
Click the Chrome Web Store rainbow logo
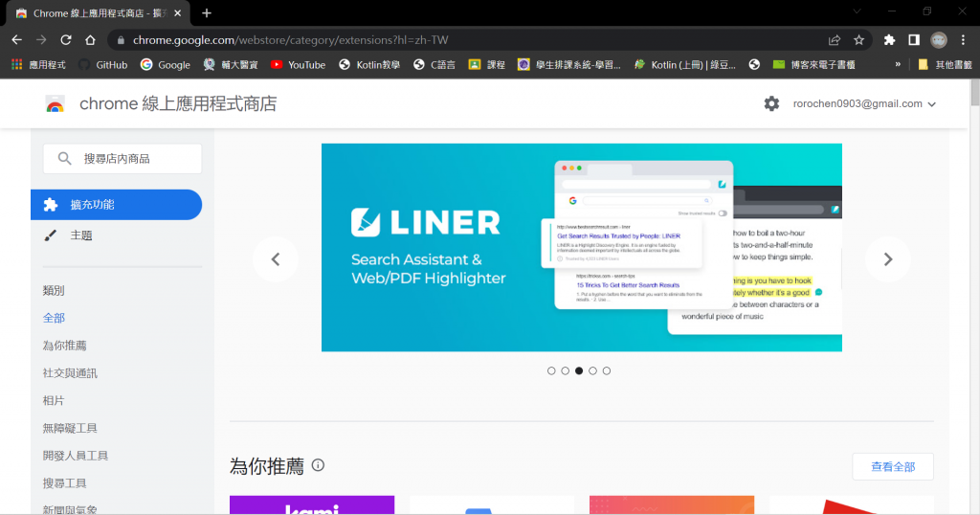tap(55, 104)
